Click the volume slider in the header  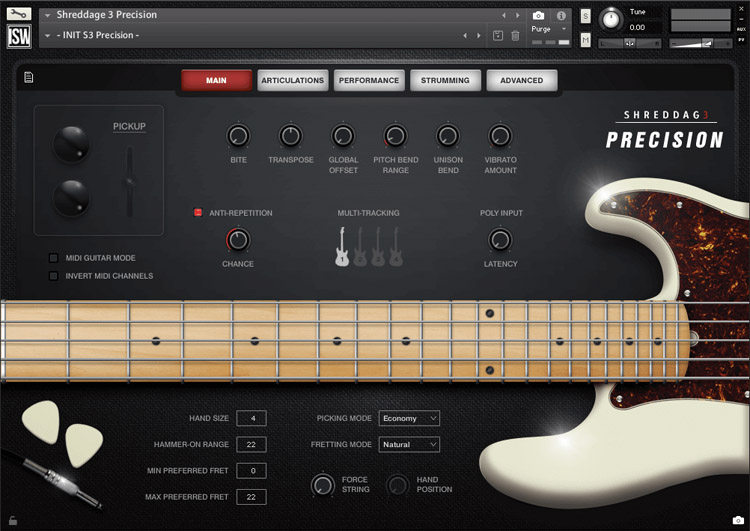tap(701, 44)
